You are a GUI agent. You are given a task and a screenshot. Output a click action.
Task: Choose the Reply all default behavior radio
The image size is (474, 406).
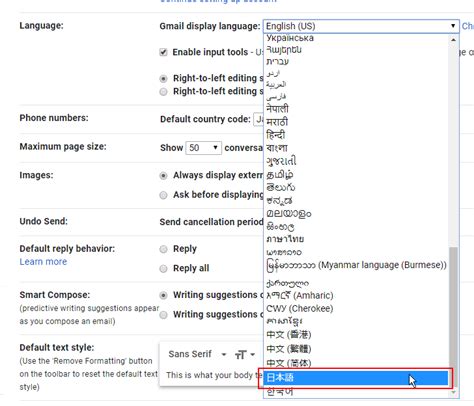(163, 269)
